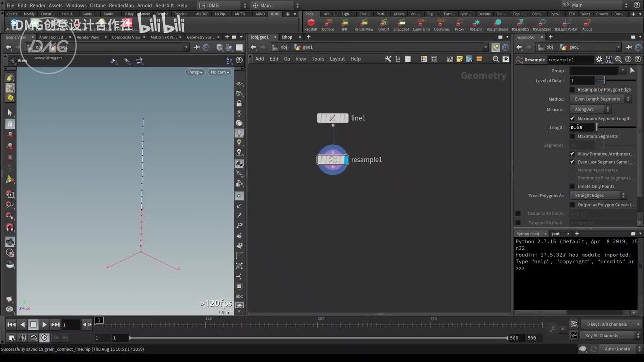Open the Windows menu

point(76,5)
